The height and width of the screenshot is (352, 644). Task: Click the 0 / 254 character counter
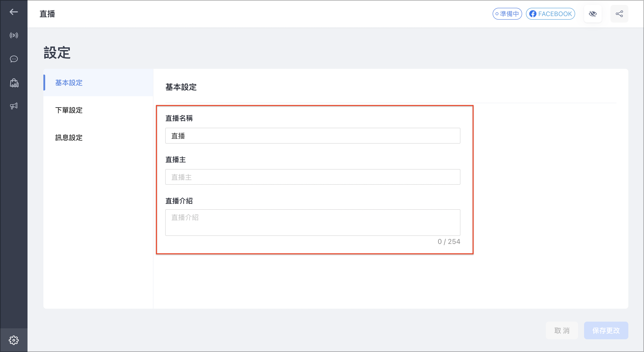point(449,242)
